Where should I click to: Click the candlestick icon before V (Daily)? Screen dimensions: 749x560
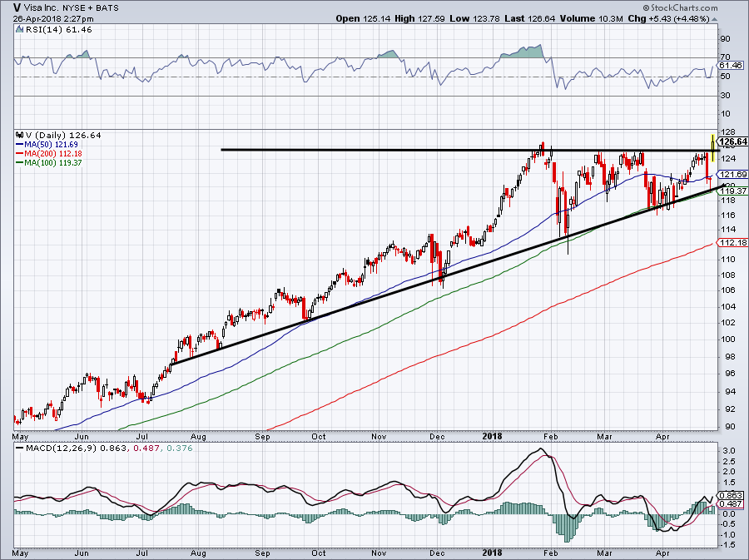(19, 135)
